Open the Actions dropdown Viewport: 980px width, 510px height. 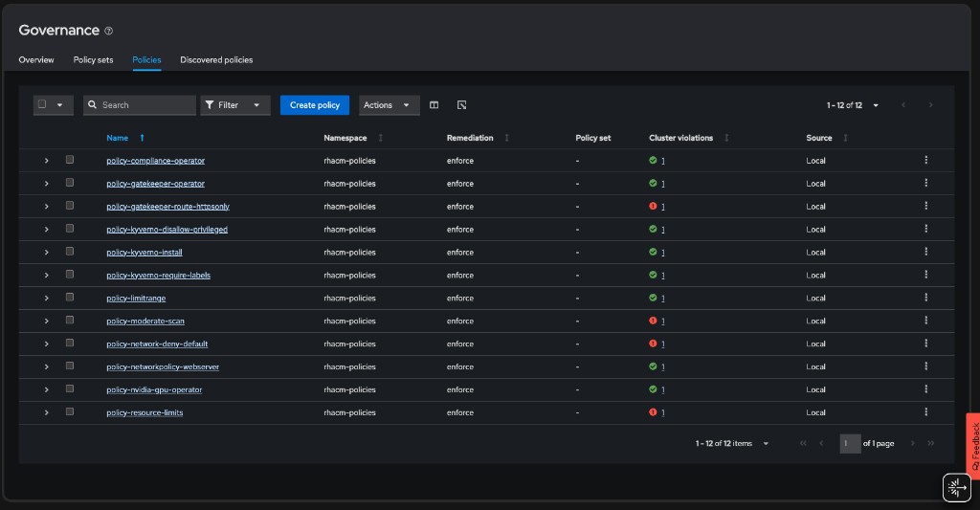389,105
